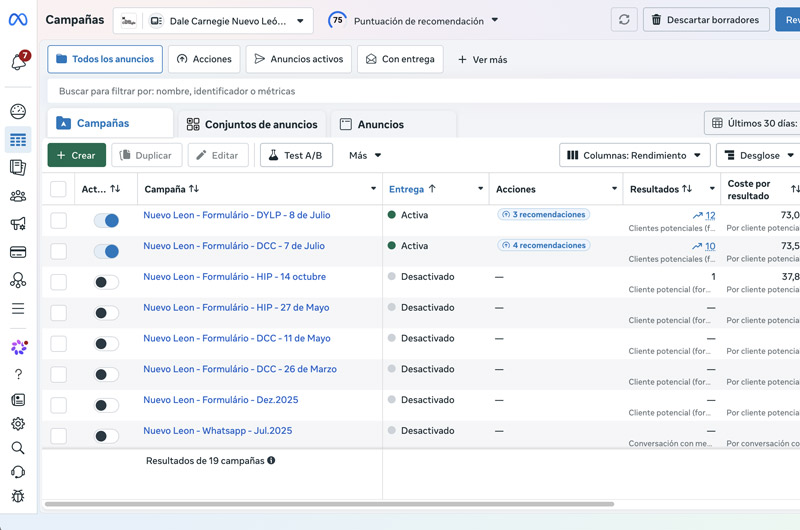Click the Test A/B button

(296, 155)
